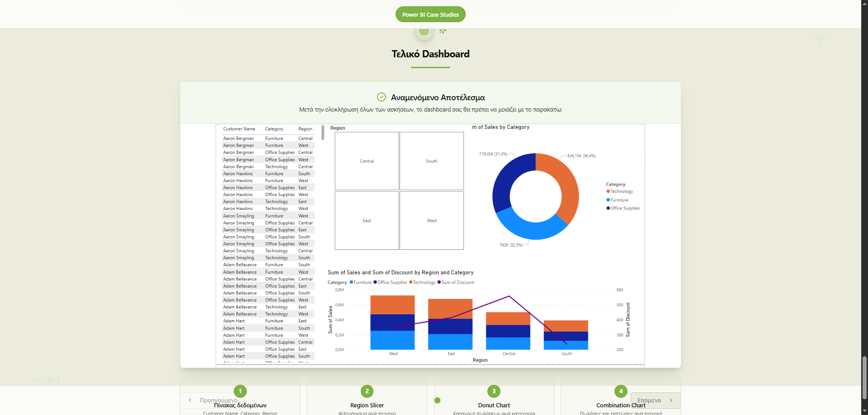
Task: Click the bullseye target icon above the title
Action: [x=424, y=31]
